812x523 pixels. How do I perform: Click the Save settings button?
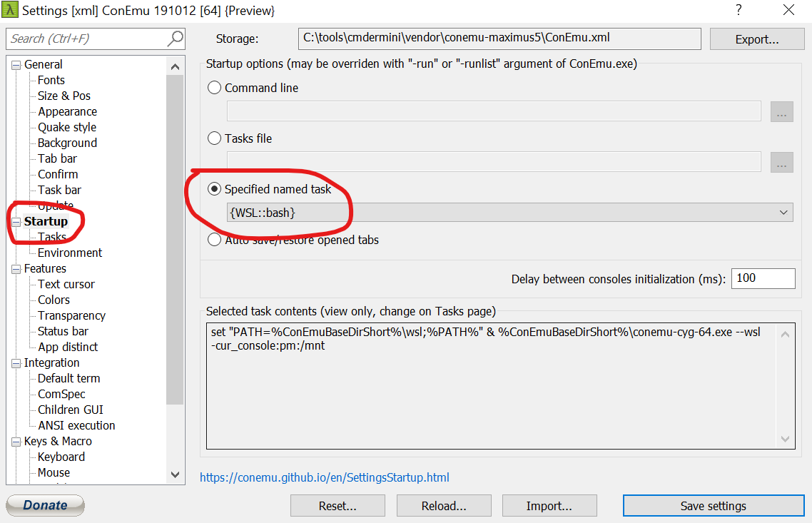[x=714, y=505]
